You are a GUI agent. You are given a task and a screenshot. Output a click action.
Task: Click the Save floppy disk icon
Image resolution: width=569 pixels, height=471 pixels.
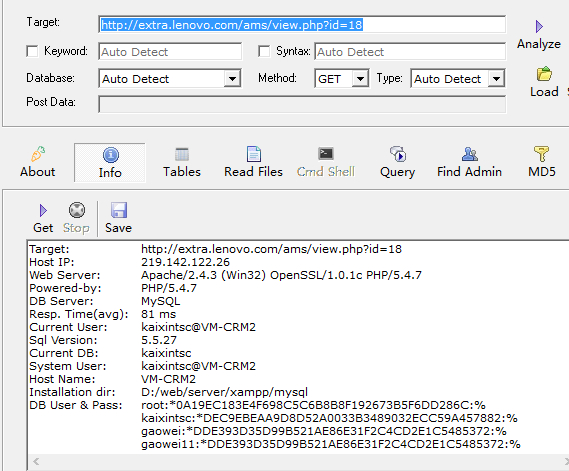coord(119,210)
